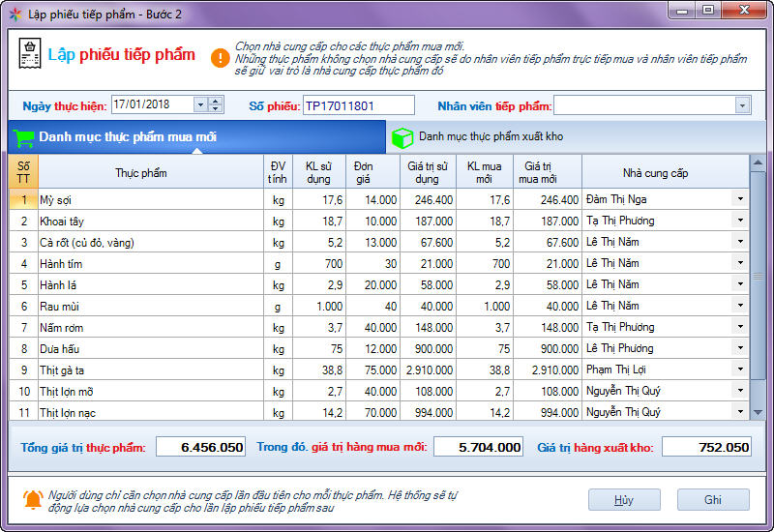Open supplier dropdown for Thịt gà ta row
The width and height of the screenshot is (774, 532).
[740, 369]
